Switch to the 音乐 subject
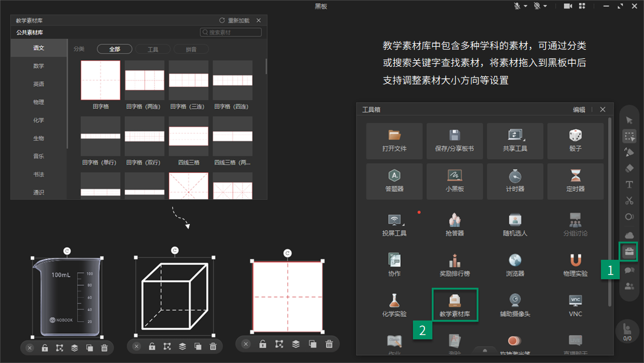Screen dimensions: 644x363 tap(39, 156)
